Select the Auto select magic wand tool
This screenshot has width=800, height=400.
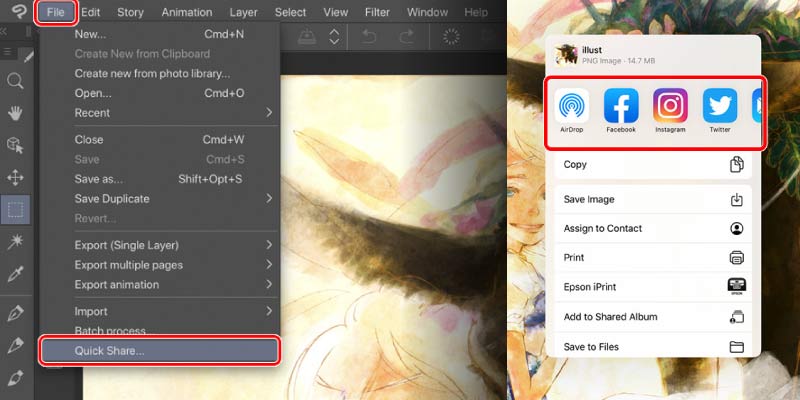[x=15, y=243]
